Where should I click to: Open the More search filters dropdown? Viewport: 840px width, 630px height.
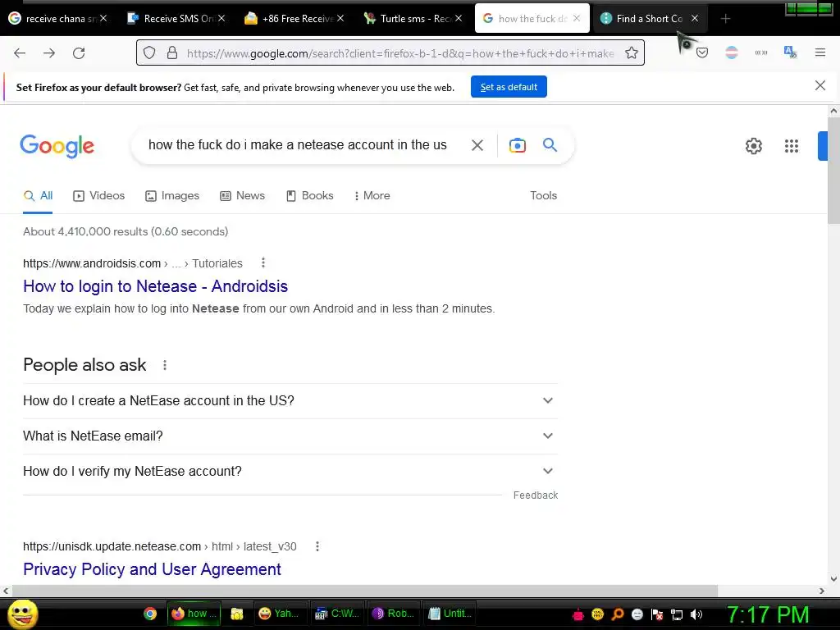click(372, 196)
